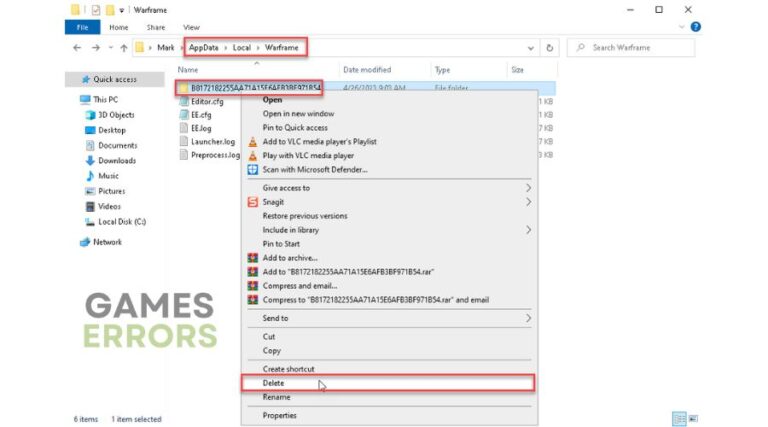
Task: Select the EE.log file
Action: tap(201, 128)
